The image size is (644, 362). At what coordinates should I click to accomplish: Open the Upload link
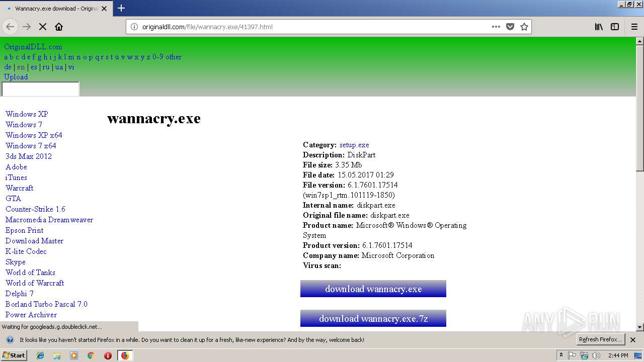(16, 77)
